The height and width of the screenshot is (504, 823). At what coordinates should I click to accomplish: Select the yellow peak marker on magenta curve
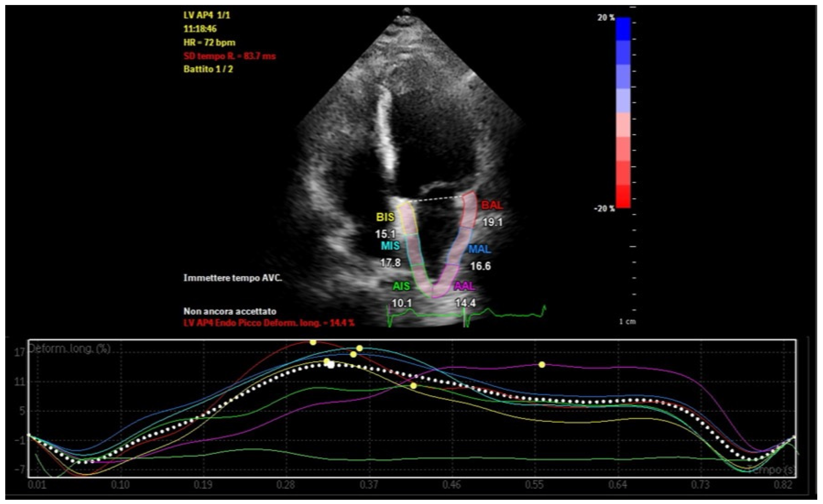[x=542, y=365]
